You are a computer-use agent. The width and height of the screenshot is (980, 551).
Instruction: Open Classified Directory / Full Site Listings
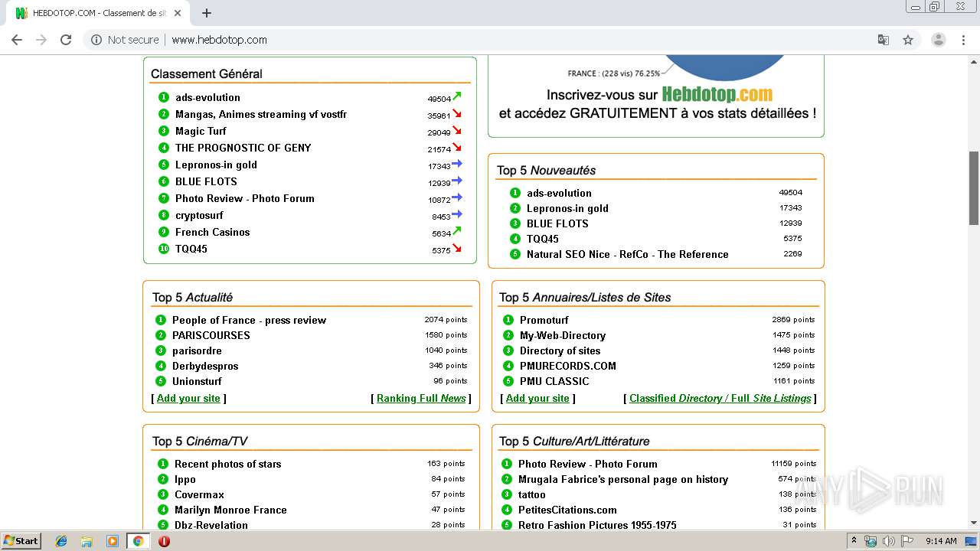click(x=720, y=398)
